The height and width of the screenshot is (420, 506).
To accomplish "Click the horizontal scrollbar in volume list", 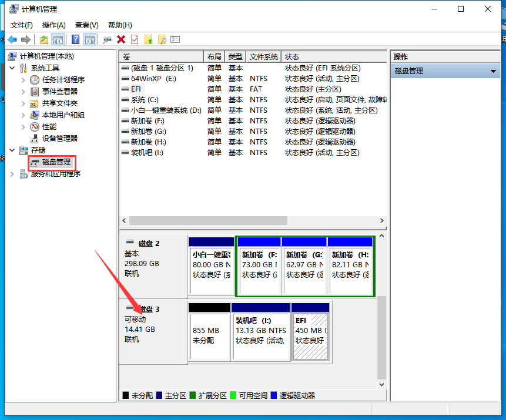I will coord(208,221).
